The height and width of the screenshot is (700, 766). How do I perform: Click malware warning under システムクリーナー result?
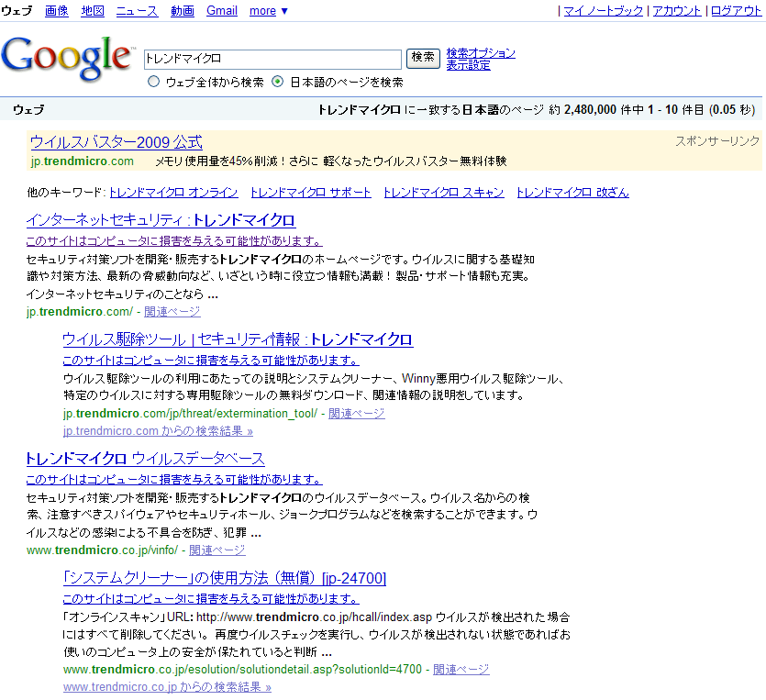point(211,598)
